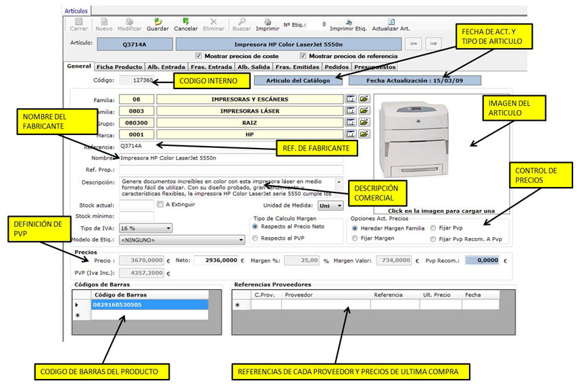Image resolution: width=588 pixels, height=385 pixels.
Task: Click the Cancelar toolbar icon
Action: coord(185,22)
